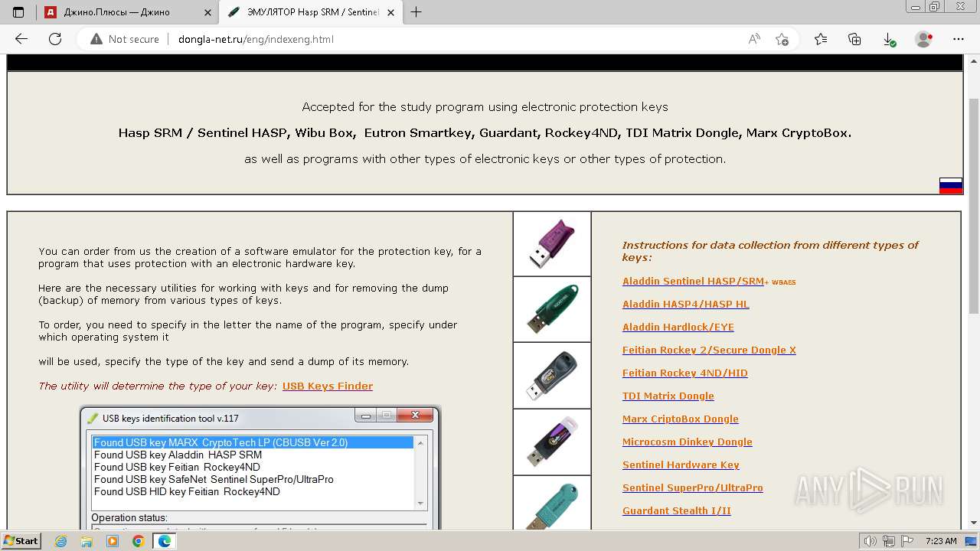Select Found USB HID key Feitian row

(x=253, y=491)
